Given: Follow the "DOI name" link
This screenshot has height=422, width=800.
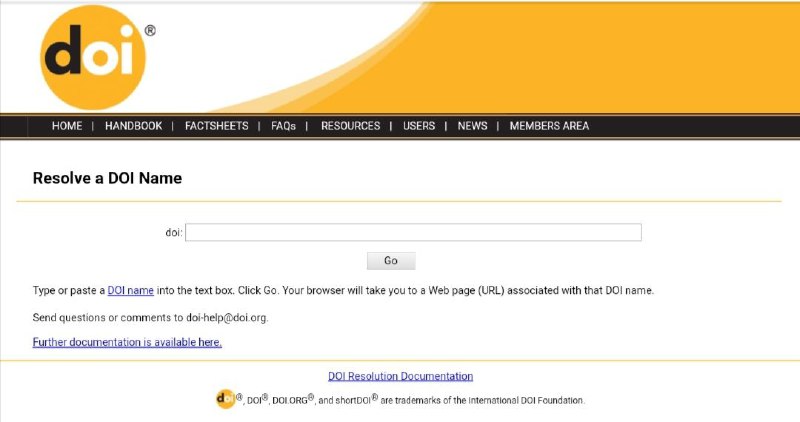Looking at the screenshot, I should point(131,290).
